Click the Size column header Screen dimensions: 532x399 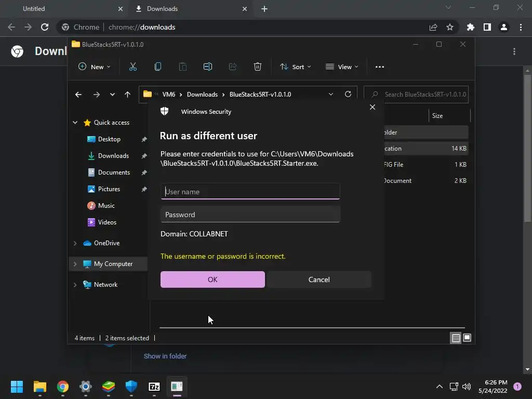(x=449, y=116)
